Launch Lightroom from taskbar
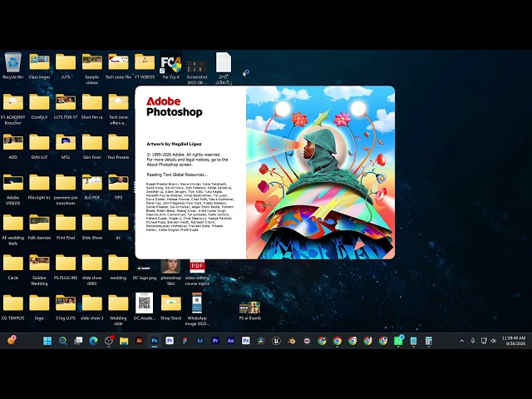 click(200, 341)
